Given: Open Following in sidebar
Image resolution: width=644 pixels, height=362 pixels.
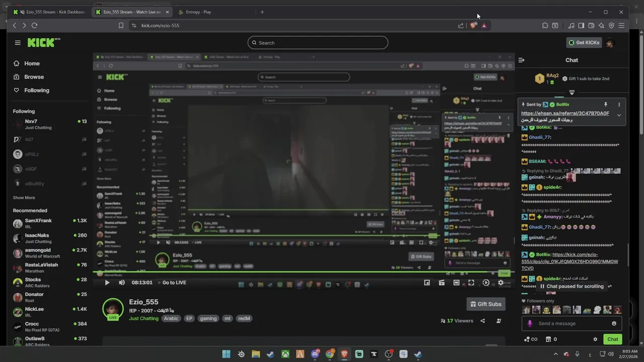Looking at the screenshot, I should [x=31, y=90].
